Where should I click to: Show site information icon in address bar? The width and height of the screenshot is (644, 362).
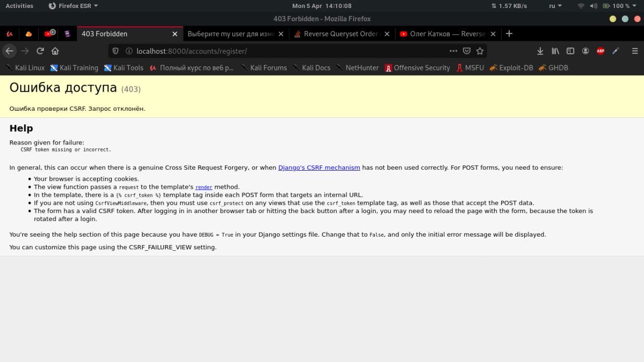129,51
